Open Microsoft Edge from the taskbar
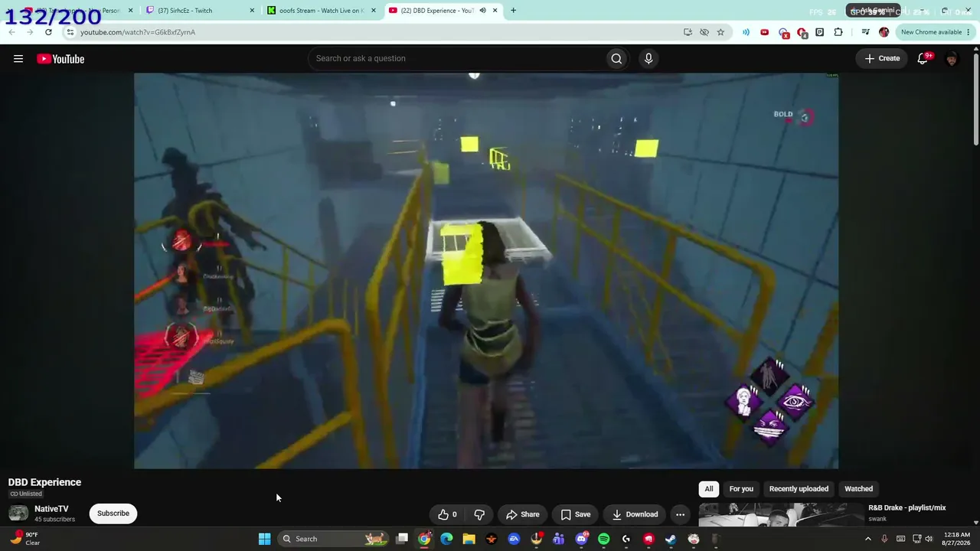This screenshot has height=551, width=980. point(446,539)
